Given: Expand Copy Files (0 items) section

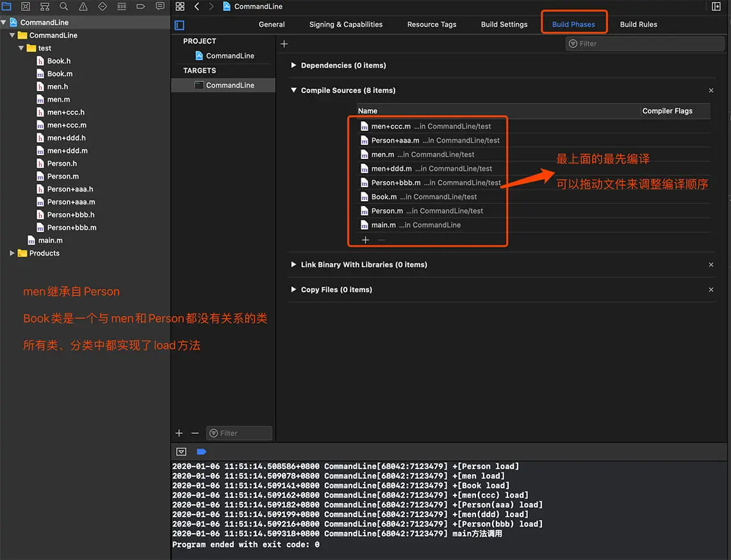Looking at the screenshot, I should (293, 290).
